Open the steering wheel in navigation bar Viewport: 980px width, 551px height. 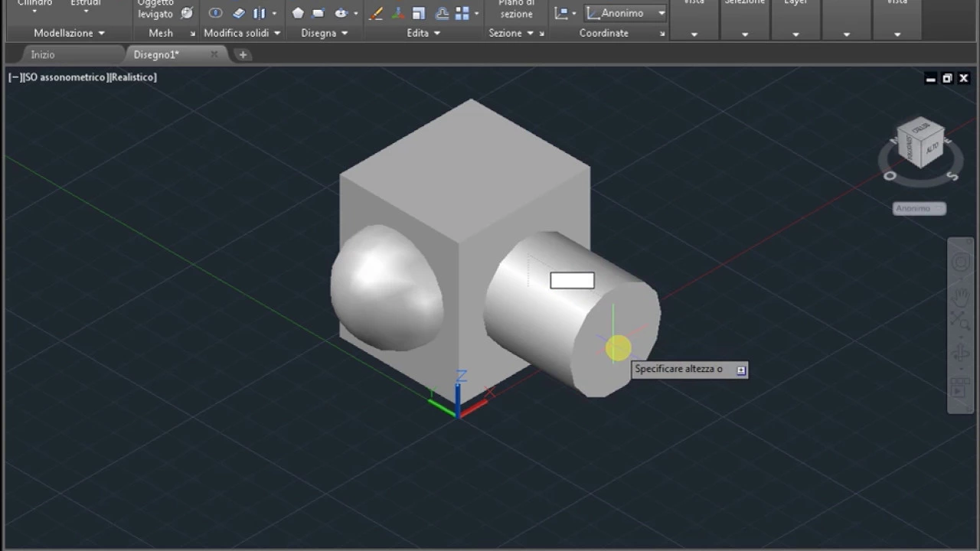960,262
